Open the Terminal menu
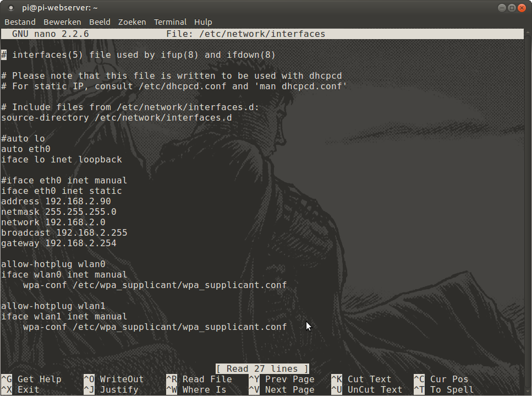The image size is (532, 396). (x=171, y=22)
